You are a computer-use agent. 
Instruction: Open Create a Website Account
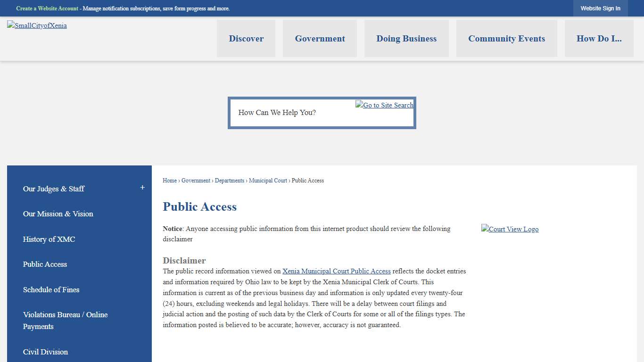coord(47,8)
